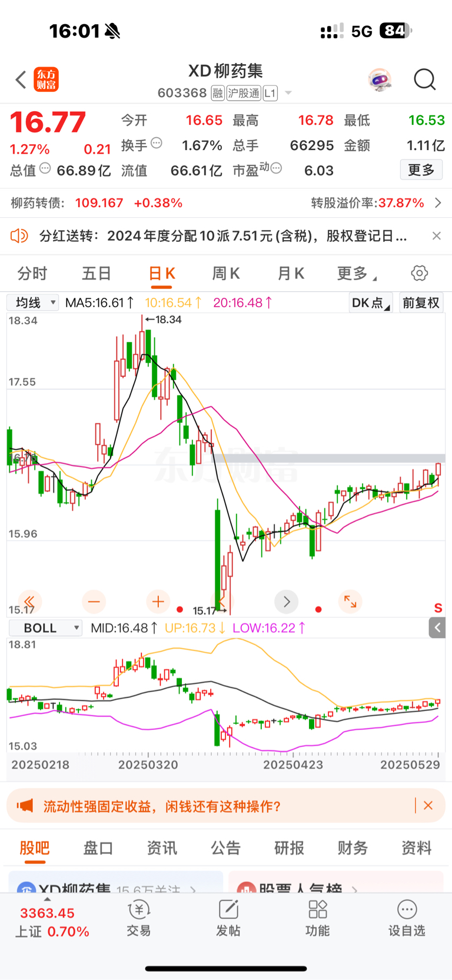Switch to 公告 tab
Screen dimensions: 452x980
[x=226, y=848]
